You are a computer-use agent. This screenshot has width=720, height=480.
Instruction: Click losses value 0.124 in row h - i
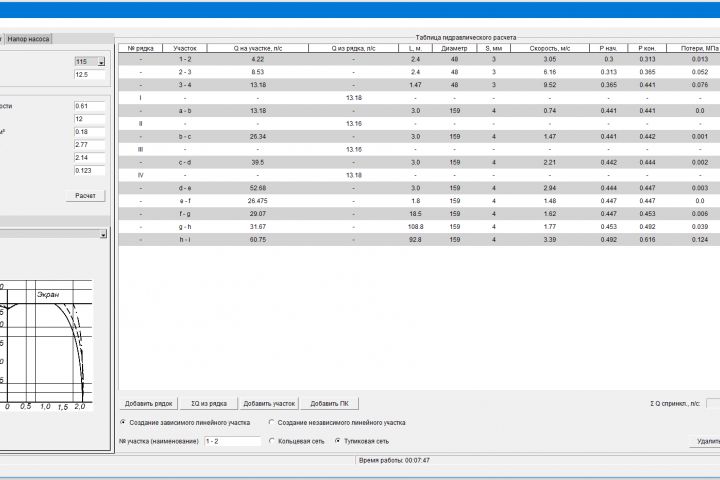click(x=699, y=239)
